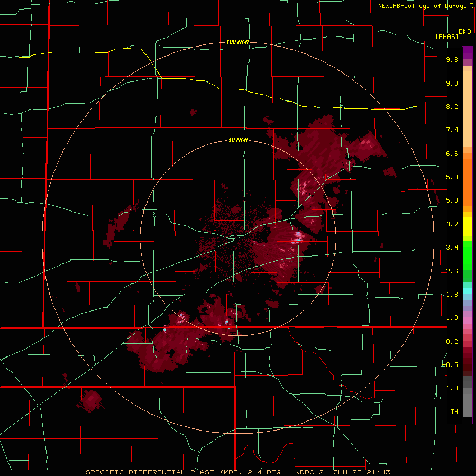Select the 8.2 value on the KDP scale
Image resolution: width=476 pixels, height=476 pixels.
(452, 106)
